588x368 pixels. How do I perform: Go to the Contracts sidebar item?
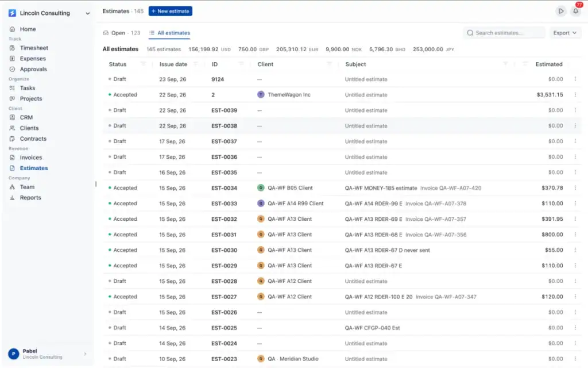click(33, 139)
